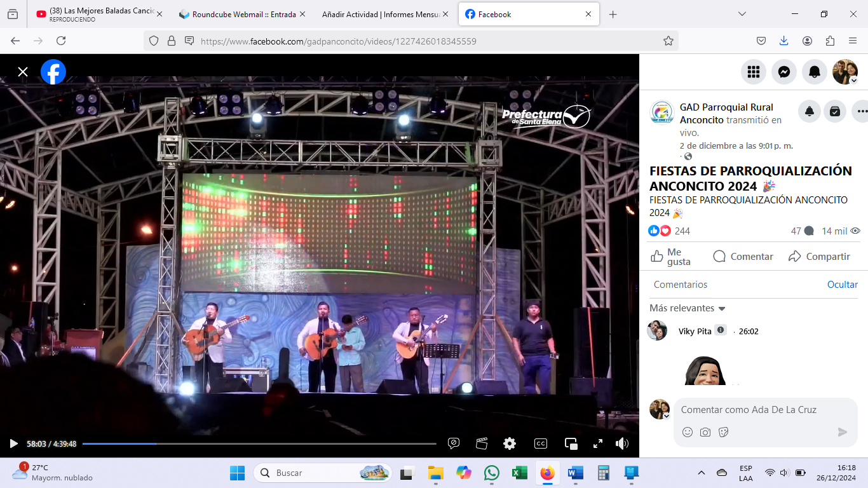Enter fullscreen mode on the video

[597, 444]
